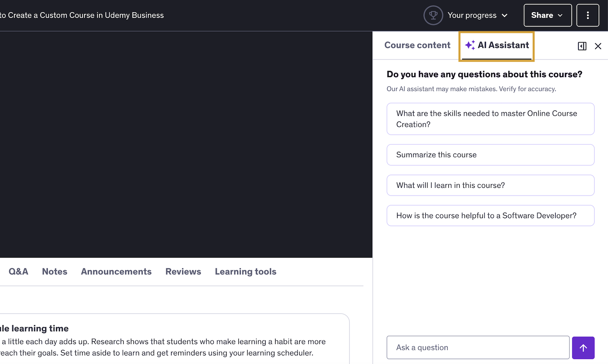The image size is (608, 364).
Task: Open the three-dot more options menu
Action: click(x=587, y=15)
